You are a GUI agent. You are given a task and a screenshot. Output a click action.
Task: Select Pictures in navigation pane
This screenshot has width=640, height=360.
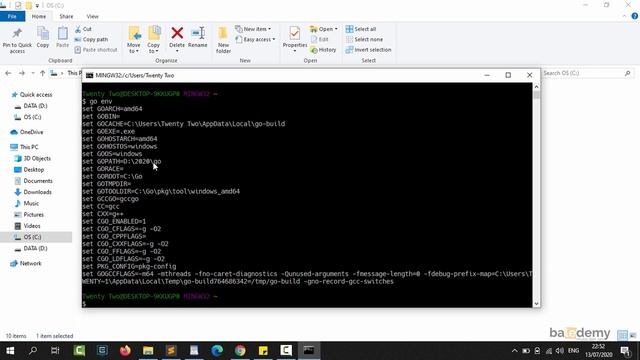click(x=29, y=215)
